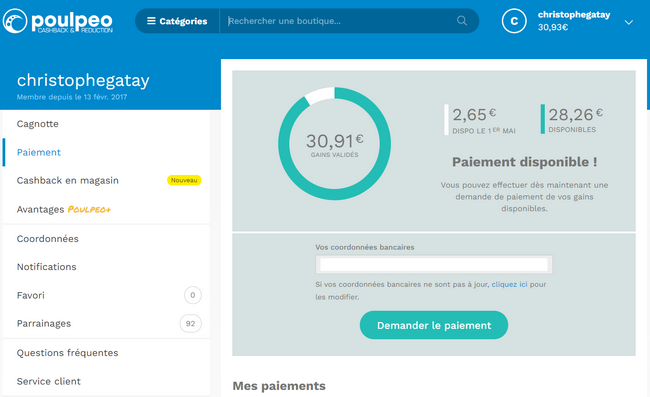Expand the account dropdown chevron
The height and width of the screenshot is (397, 650).
(x=628, y=22)
